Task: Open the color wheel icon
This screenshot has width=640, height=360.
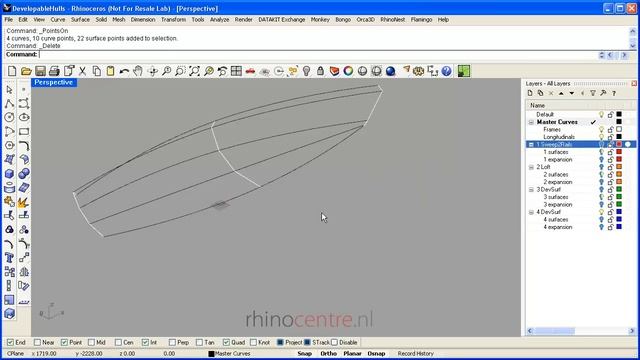Action: (348, 71)
